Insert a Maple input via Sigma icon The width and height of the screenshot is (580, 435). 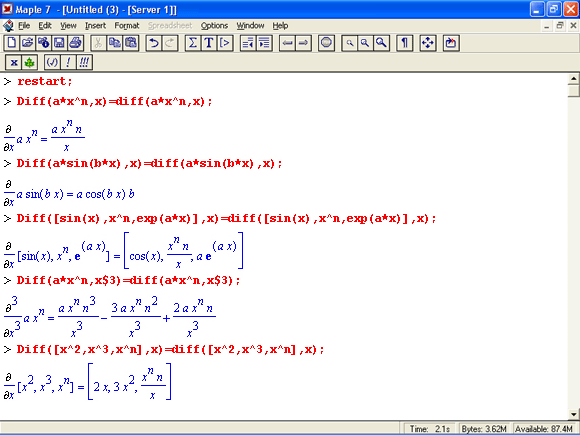point(193,43)
